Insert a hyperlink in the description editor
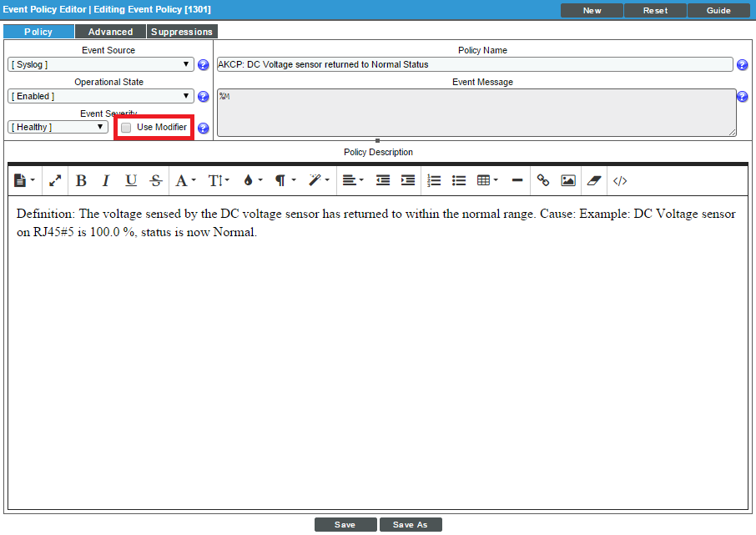This screenshot has height=535, width=756. 543,180
